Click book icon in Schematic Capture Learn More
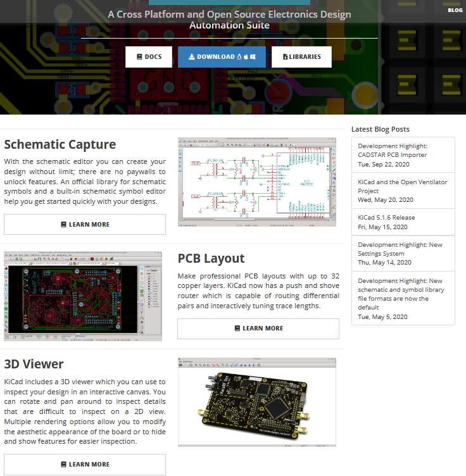466x476 pixels. [x=63, y=224]
